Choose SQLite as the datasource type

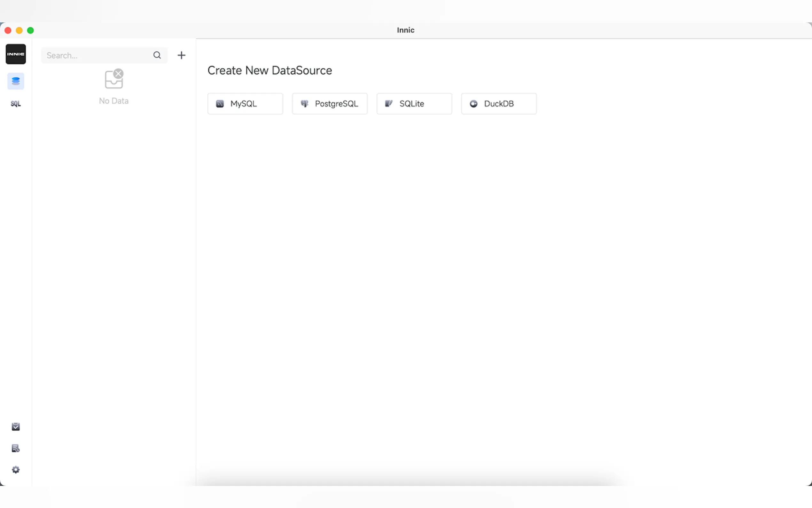pyautogui.click(x=414, y=104)
